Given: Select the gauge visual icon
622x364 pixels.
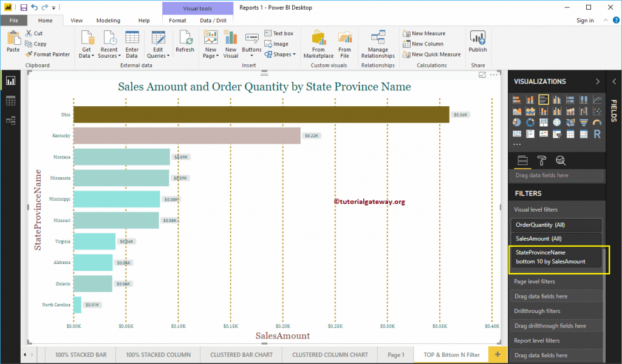Looking at the screenshot, I should pos(598,122).
